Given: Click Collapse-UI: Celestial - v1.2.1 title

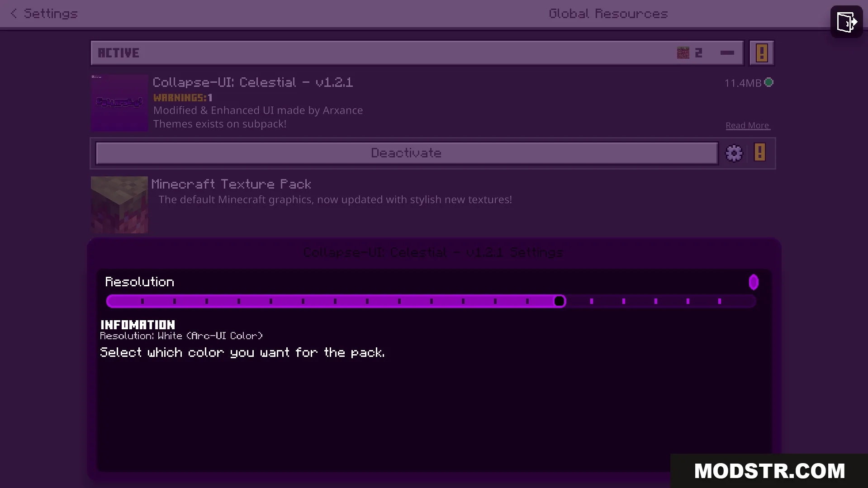Looking at the screenshot, I should click(253, 82).
